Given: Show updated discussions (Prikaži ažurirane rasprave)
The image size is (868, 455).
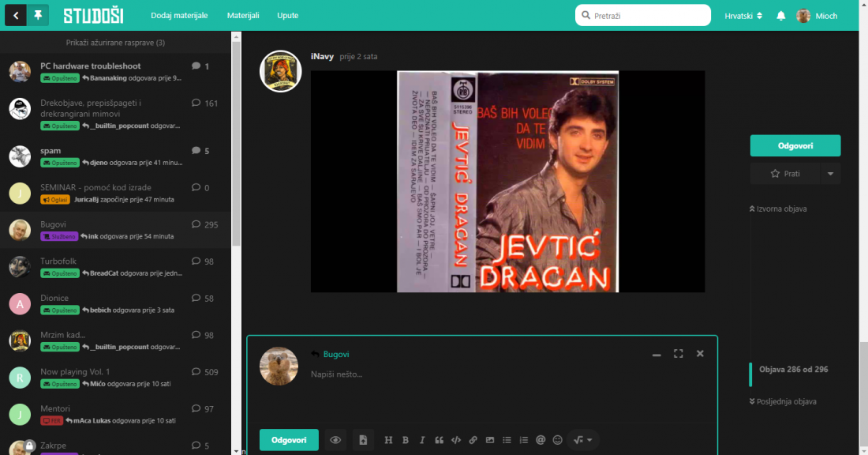Looking at the screenshot, I should [x=115, y=43].
